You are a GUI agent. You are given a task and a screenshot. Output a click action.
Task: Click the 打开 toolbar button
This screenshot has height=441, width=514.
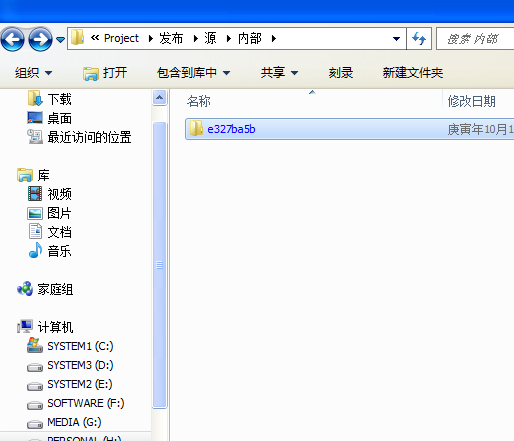(105, 73)
